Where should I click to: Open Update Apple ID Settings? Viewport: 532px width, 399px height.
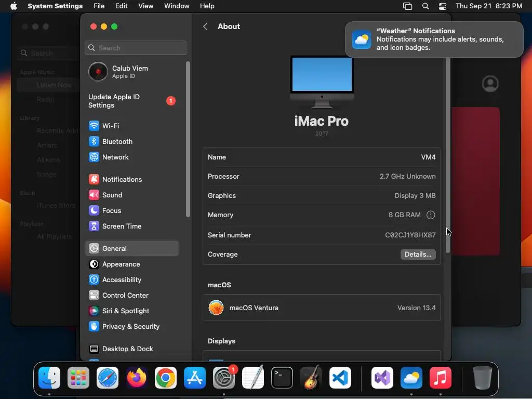tap(131, 101)
